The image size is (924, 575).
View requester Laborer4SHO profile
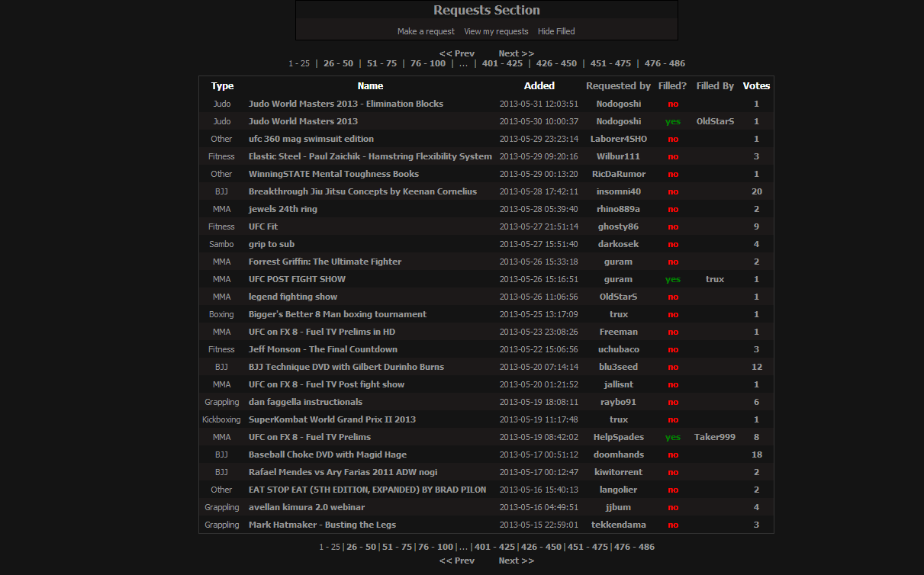618,139
